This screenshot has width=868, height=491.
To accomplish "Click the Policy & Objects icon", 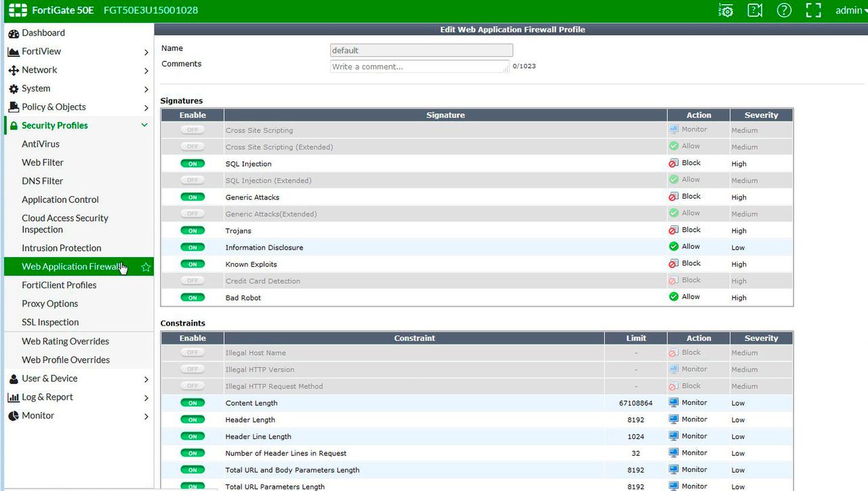I will 14,107.
